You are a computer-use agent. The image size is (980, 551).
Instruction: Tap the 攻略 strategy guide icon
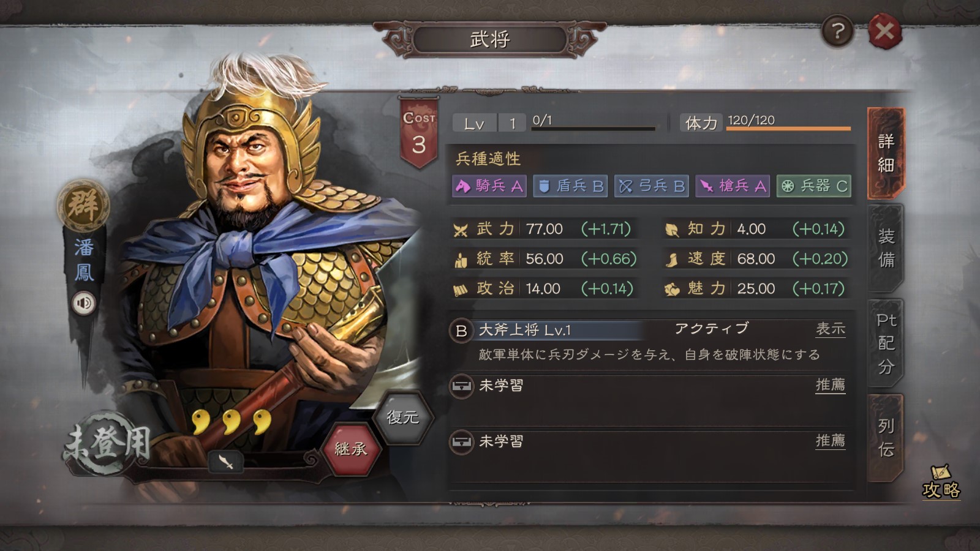941,482
